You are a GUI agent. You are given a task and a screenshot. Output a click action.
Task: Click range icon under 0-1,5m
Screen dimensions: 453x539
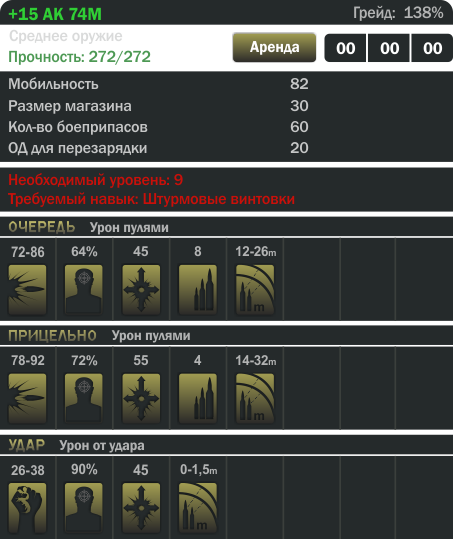(198, 508)
